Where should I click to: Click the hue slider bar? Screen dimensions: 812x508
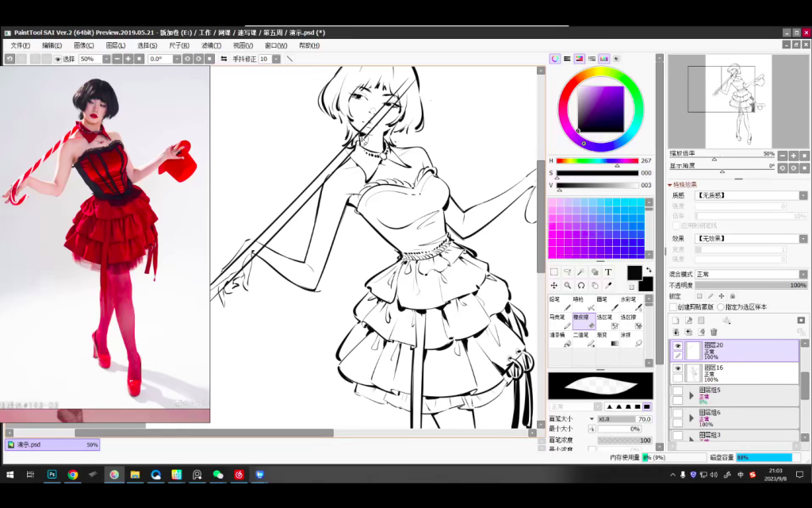pyautogui.click(x=596, y=160)
